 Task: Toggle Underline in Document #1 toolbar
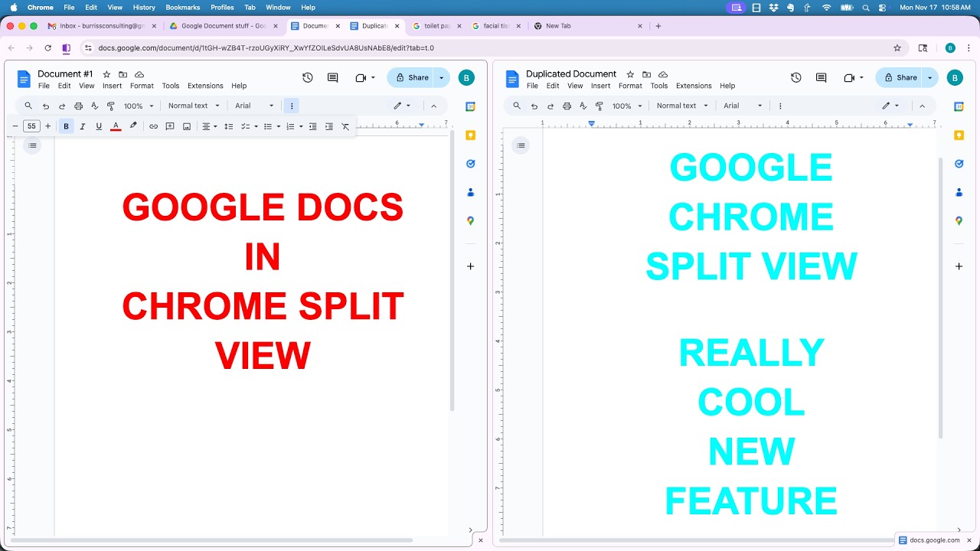pos(99,126)
